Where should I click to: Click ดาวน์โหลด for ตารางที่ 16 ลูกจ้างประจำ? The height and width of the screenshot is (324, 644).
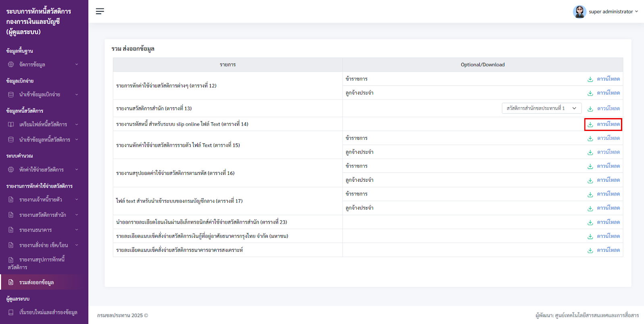click(x=608, y=180)
